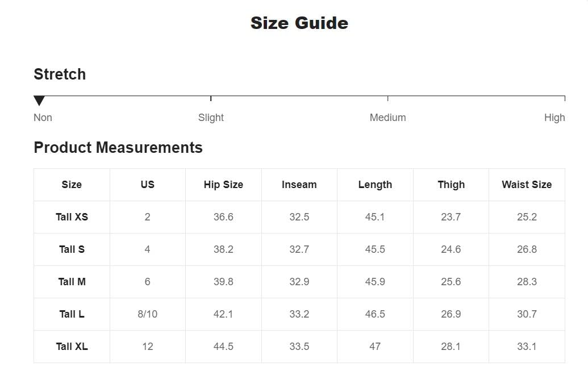Select the Size column header
The width and height of the screenshot is (588, 371).
(72, 185)
